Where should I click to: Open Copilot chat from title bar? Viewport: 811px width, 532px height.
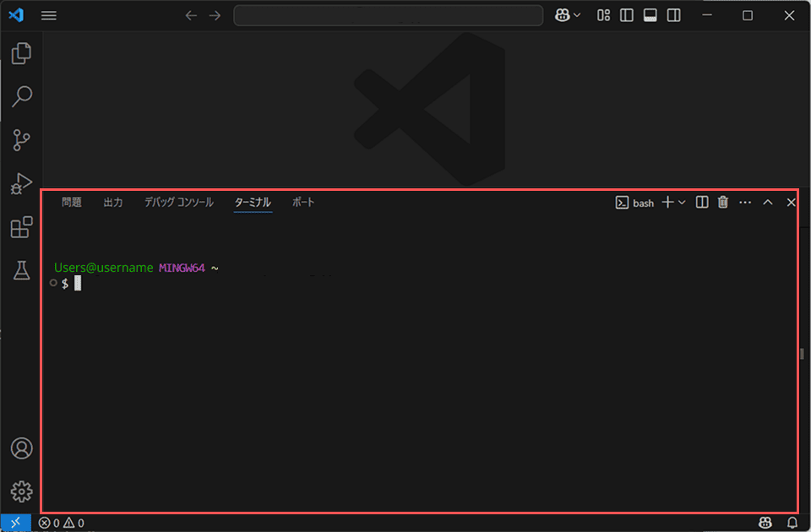(x=563, y=15)
